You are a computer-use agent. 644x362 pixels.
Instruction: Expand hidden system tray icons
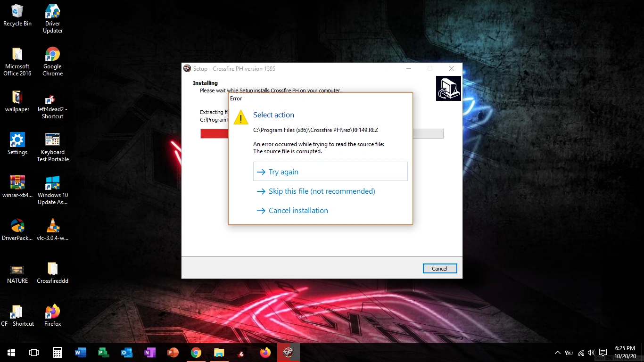557,352
